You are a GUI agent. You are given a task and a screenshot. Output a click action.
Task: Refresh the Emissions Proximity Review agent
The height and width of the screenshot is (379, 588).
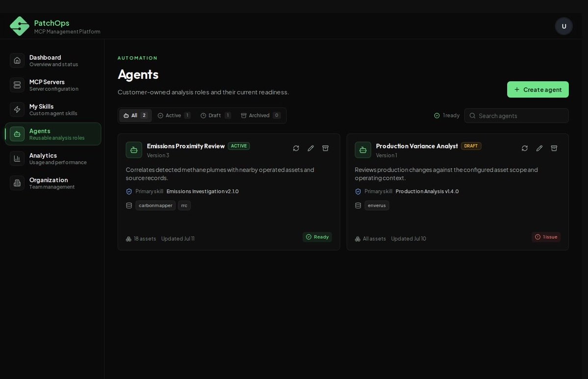296,149
